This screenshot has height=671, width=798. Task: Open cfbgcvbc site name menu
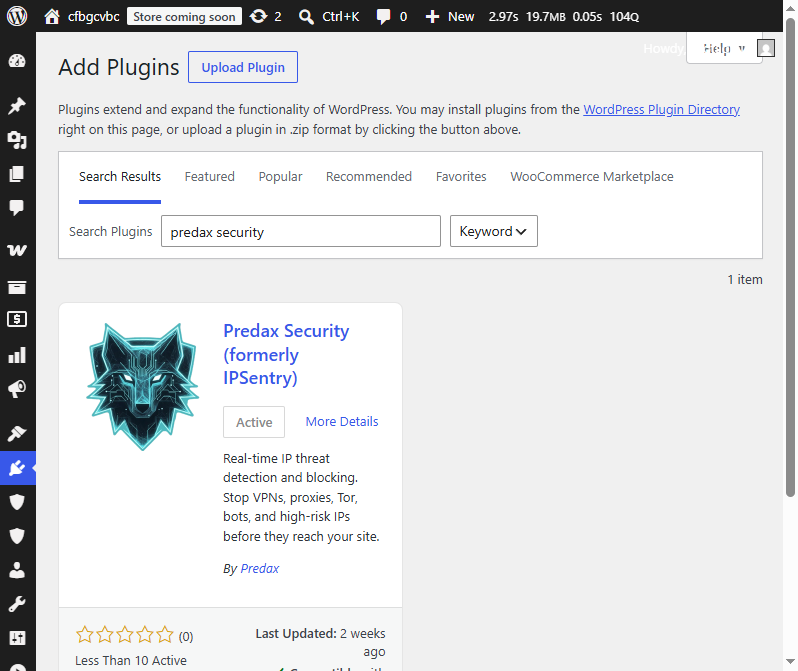point(94,17)
